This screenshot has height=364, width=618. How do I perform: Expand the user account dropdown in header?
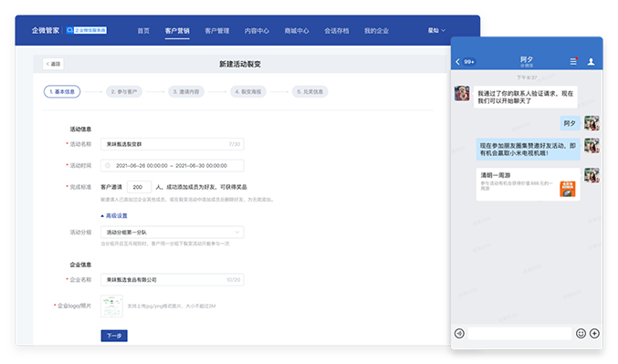(x=436, y=30)
